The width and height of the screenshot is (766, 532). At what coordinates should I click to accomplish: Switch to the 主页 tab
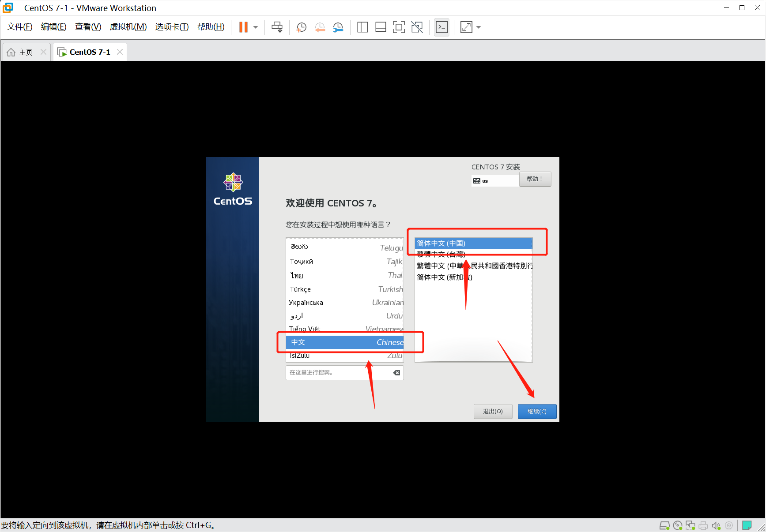(25, 52)
